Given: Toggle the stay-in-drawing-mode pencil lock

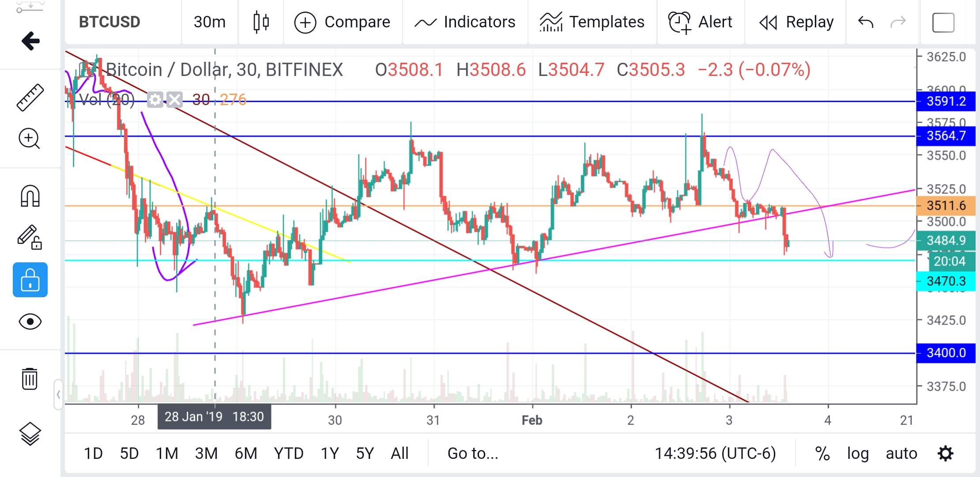Looking at the screenshot, I should tap(30, 237).
